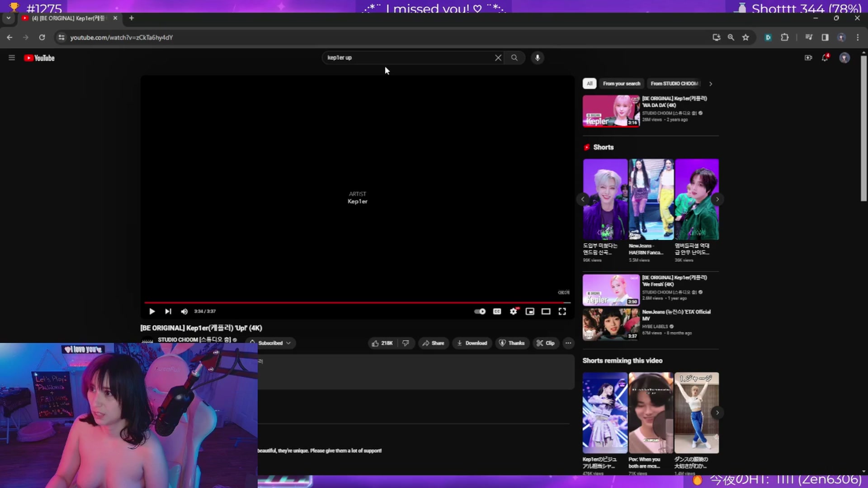This screenshot has width=868, height=488.
Task: Open Chrome profile avatar in toolbar
Action: (841, 38)
